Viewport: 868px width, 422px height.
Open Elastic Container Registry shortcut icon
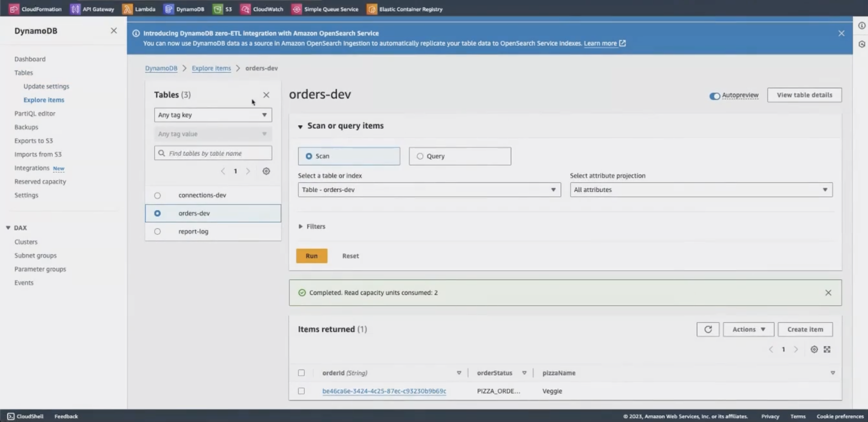(372, 9)
